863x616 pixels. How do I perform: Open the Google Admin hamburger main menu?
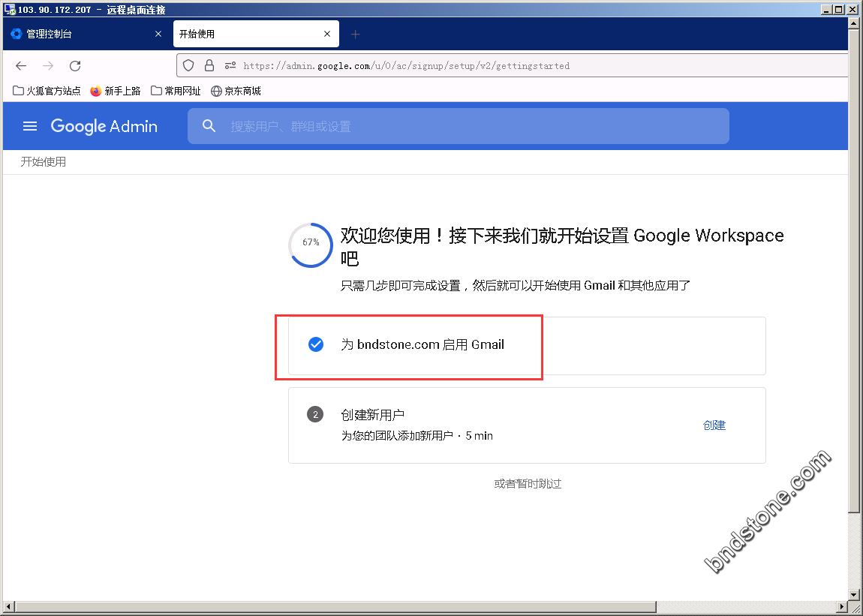(30, 126)
